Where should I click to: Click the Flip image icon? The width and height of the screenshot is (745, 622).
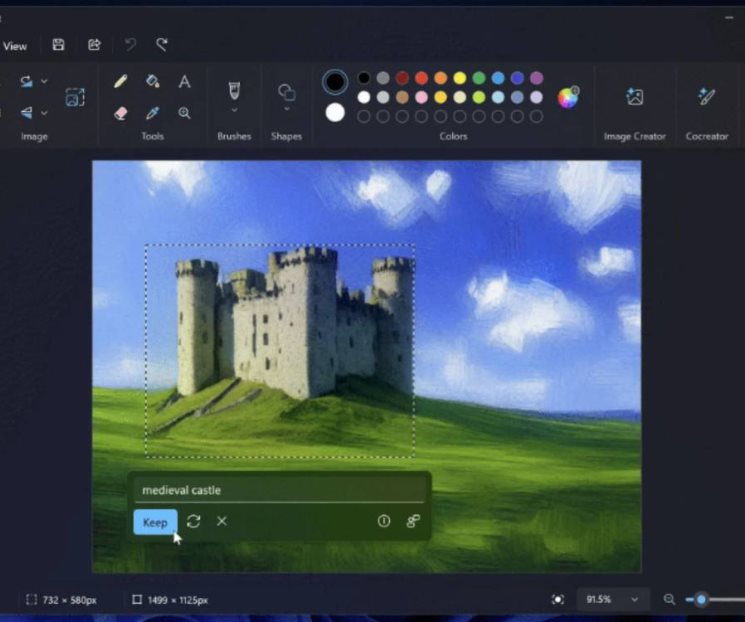27,113
